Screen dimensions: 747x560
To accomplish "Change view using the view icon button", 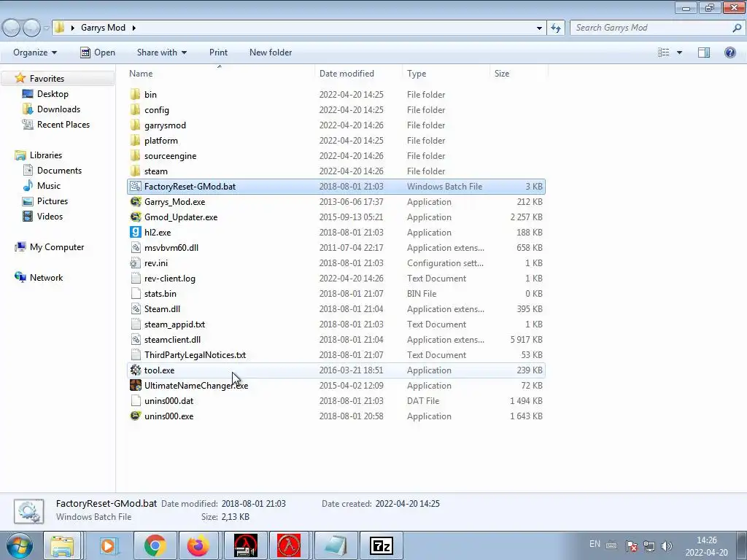I will click(x=664, y=52).
